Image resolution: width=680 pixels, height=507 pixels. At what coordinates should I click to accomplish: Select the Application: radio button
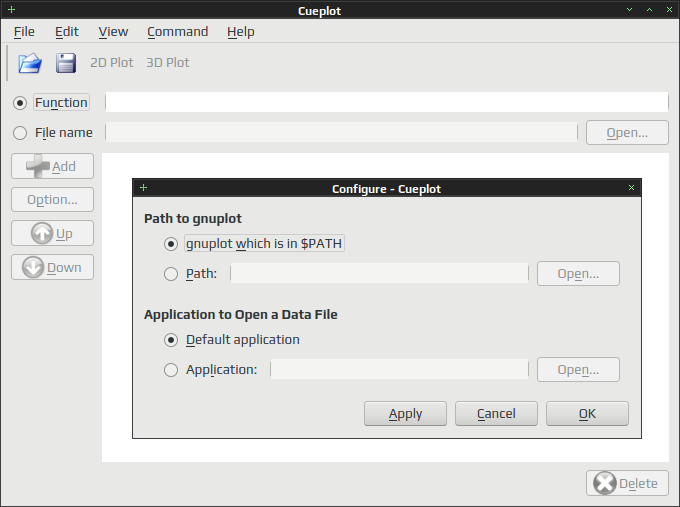coord(171,370)
